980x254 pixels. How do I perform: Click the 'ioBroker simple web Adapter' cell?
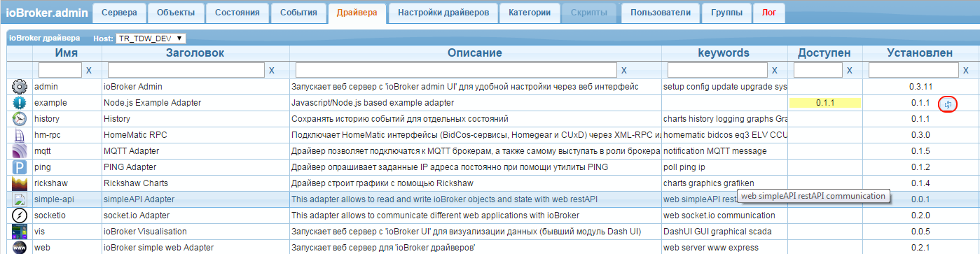[x=195, y=247]
